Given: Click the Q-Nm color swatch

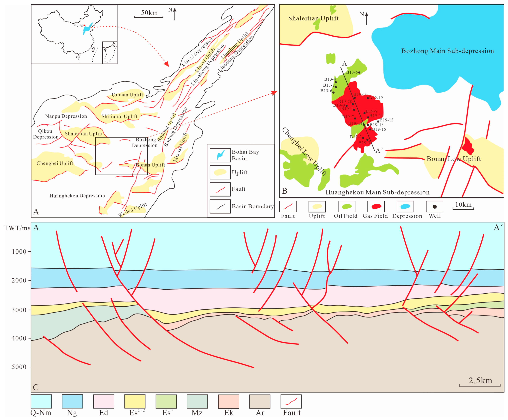Looking at the screenshot, I should point(41,401).
